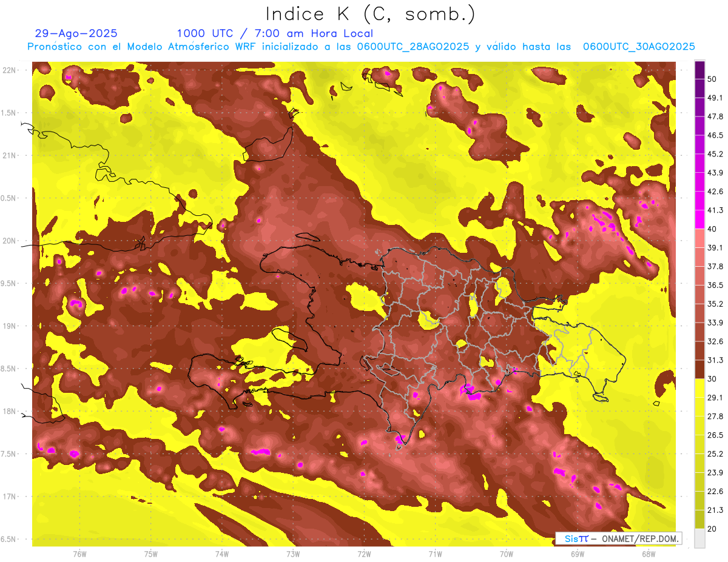Click the colorbar value "45.2"

click(715, 154)
